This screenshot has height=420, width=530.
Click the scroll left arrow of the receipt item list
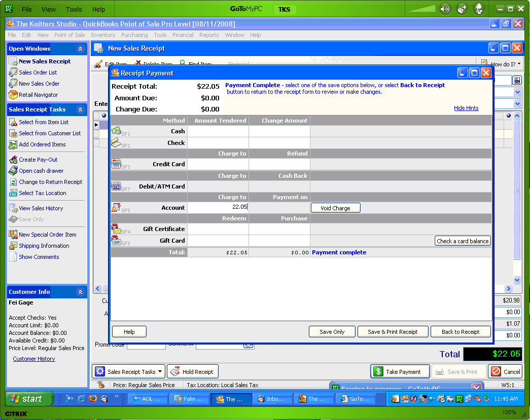98,289
